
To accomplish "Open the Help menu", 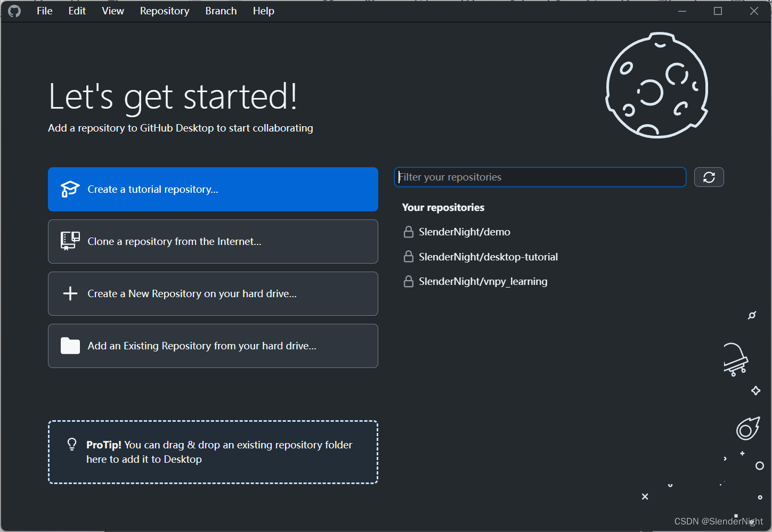I will 264,11.
